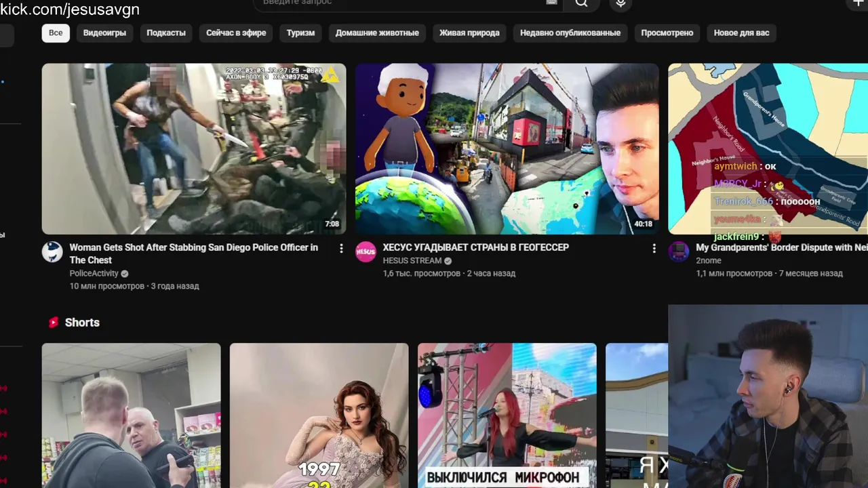Open the "ВЫКЛЮЧИЛСЯ МИКРОФОН" Short

click(x=507, y=415)
